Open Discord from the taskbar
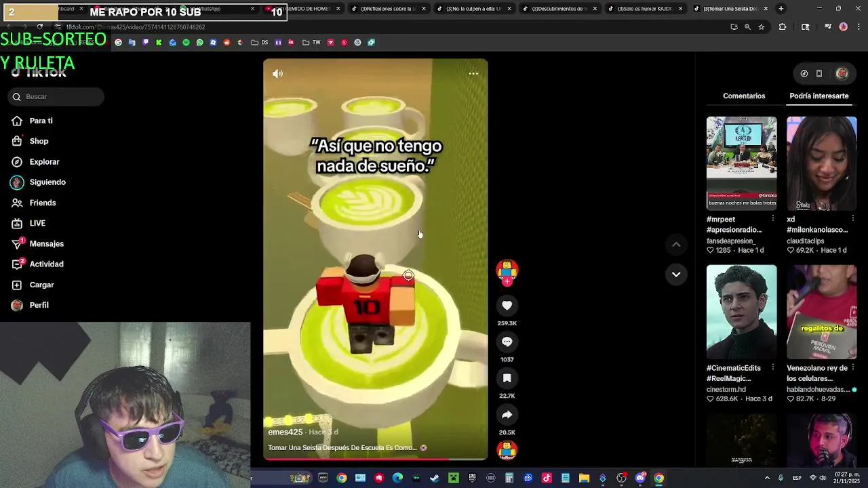868x488 pixels. [640, 478]
